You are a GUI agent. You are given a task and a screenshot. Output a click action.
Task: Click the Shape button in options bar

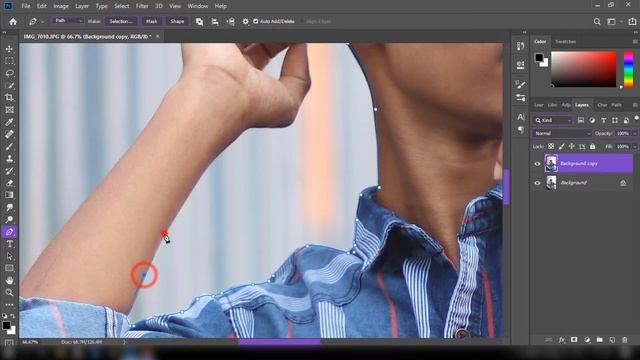[177, 21]
